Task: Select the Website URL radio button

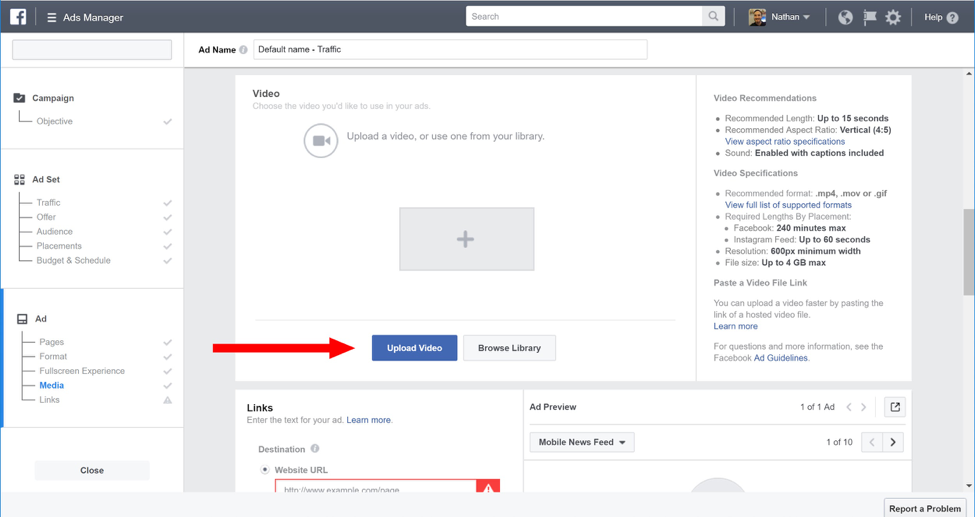Action: pos(265,470)
